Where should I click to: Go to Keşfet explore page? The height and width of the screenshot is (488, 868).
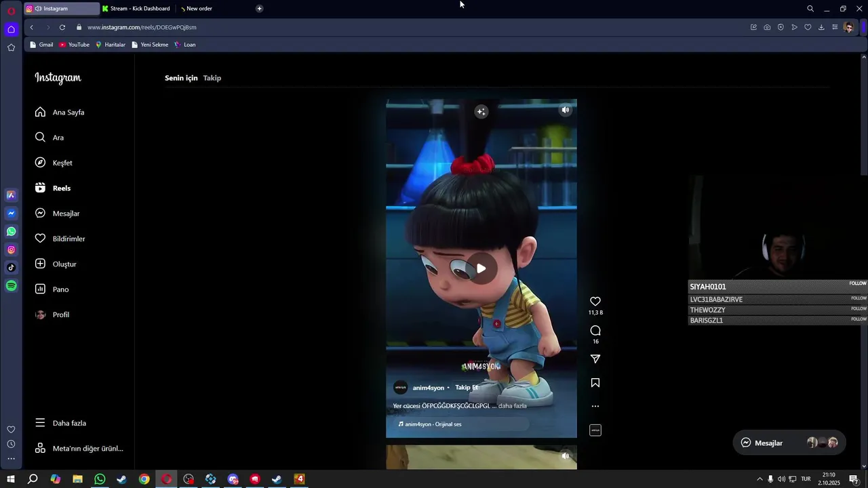pyautogui.click(x=53, y=163)
